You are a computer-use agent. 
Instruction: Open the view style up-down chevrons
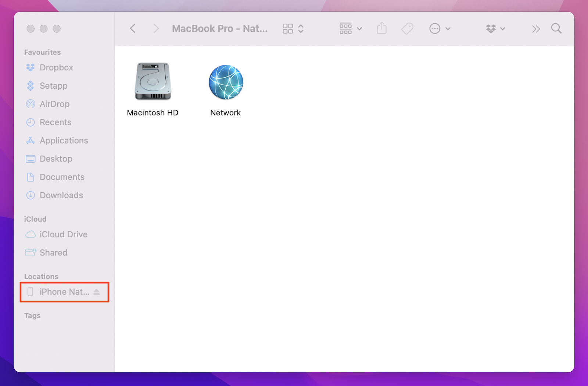[x=301, y=29]
